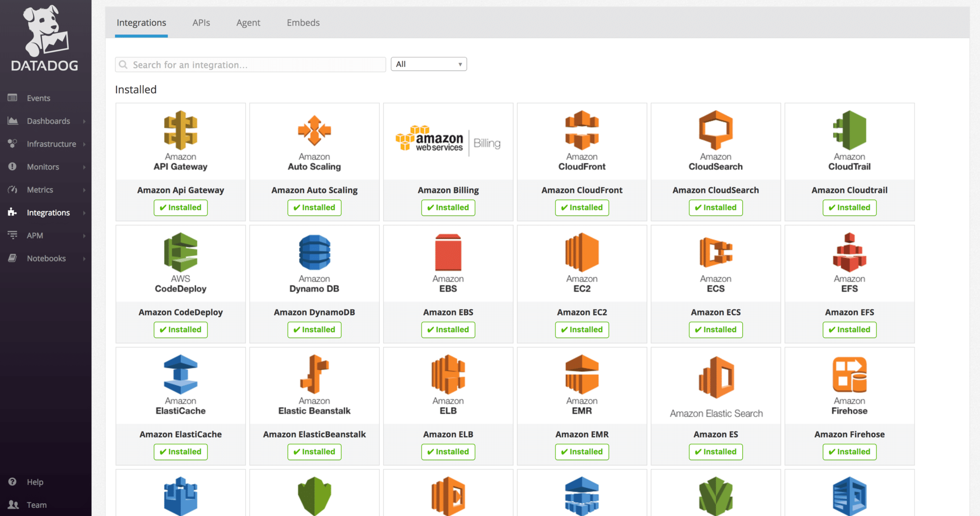Open the Amazon Elastic Beanstalk icon
980x516 pixels.
point(314,375)
